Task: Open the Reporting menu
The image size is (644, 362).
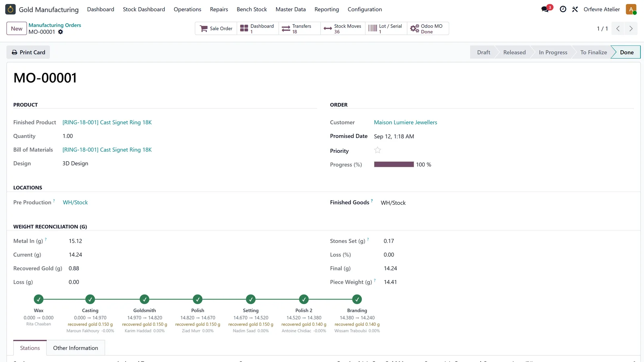Action: pos(327,9)
